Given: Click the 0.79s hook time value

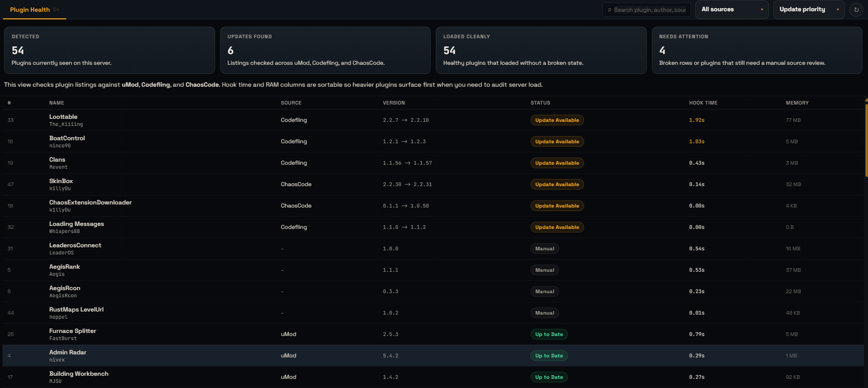Looking at the screenshot, I should 697,334.
